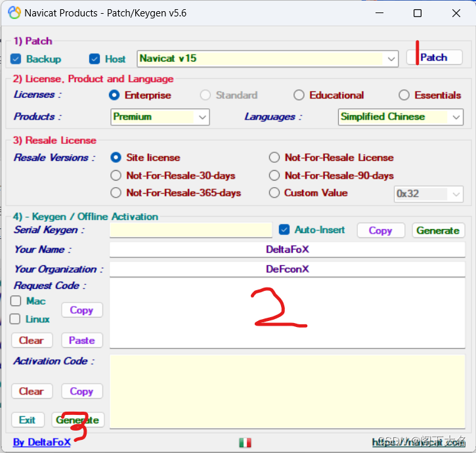Click the 'Languages :' label
Image resolution: width=476 pixels, height=453 pixels.
click(x=273, y=117)
